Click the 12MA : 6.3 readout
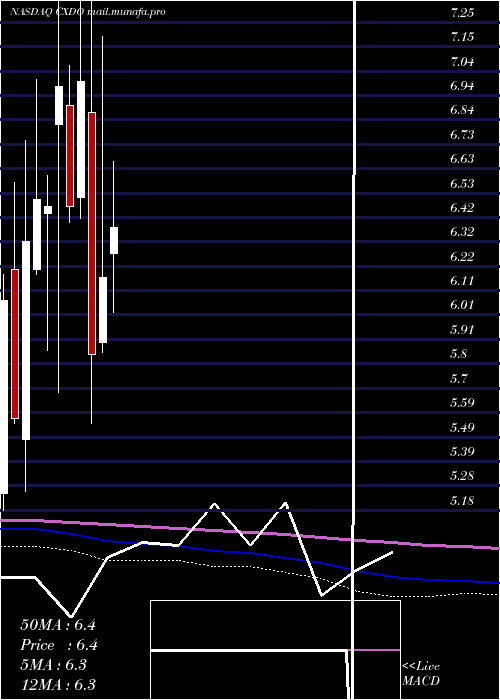 (x=58, y=684)
